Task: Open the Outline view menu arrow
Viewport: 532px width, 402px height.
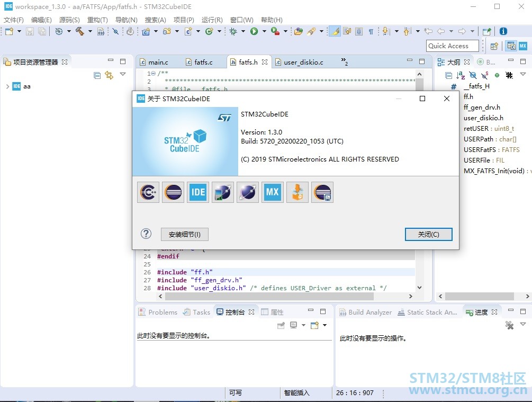Action: (523, 74)
